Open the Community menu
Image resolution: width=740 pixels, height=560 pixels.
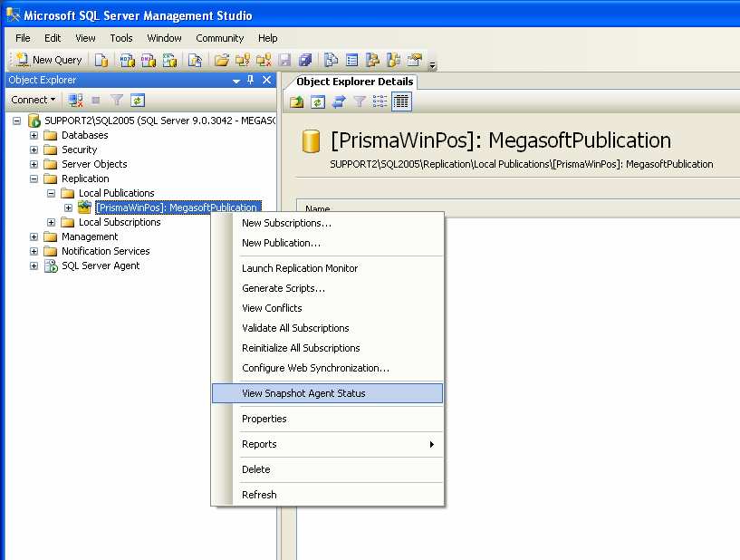(219, 38)
